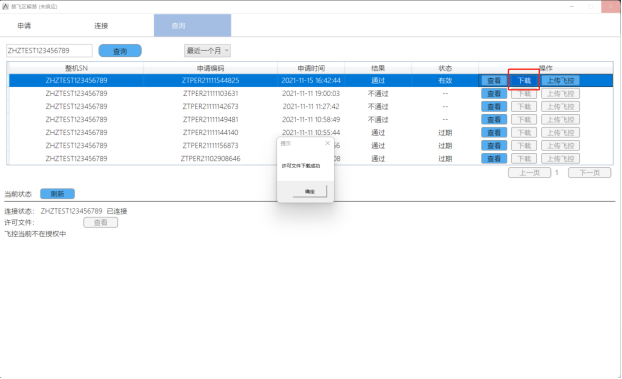The width and height of the screenshot is (622, 379).
Task: Click 上传飞控 in the ZTPER21111103631 row
Action: (x=561, y=94)
